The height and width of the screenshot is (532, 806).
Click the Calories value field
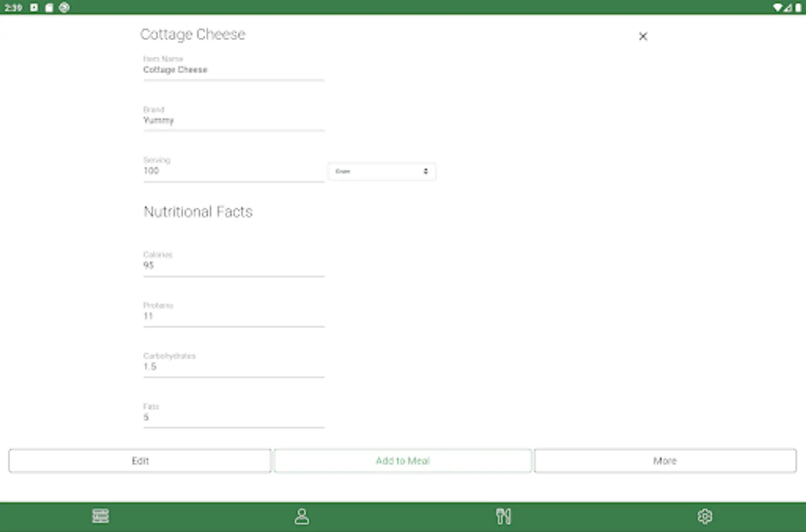click(234, 265)
